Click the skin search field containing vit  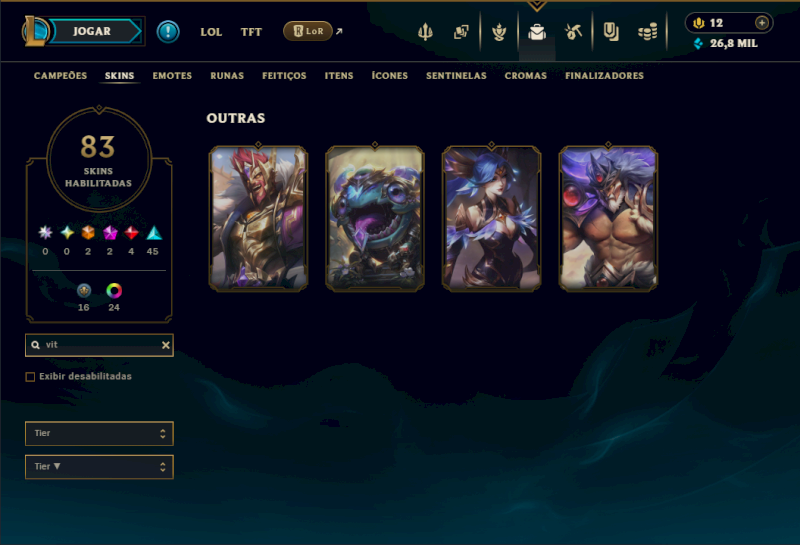tap(99, 345)
